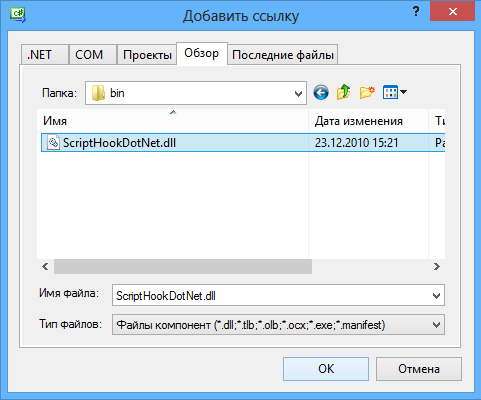Viewport: 481px width, 400px height.
Task: Expand the Папка folder dropdown
Action: click(298, 93)
